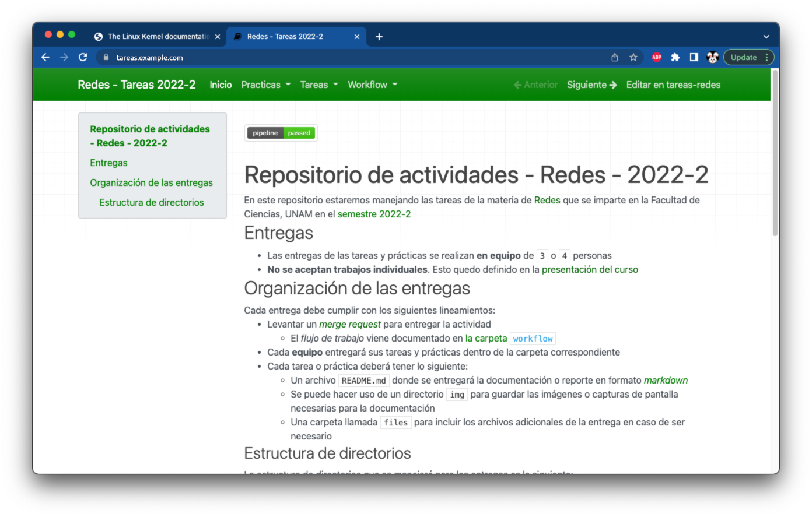Expand the Tareas dropdown menu

pyautogui.click(x=318, y=85)
